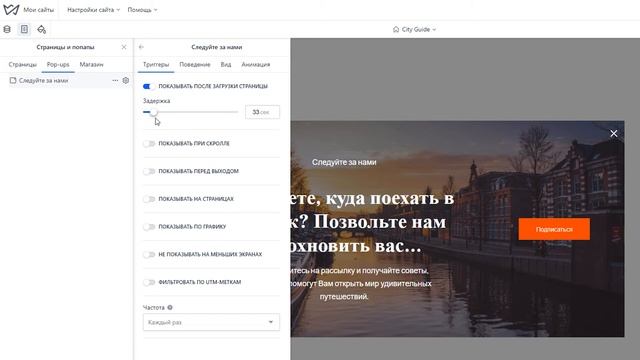The width and height of the screenshot is (640, 360).
Task: Enable Показывать при скролле switch
Action: click(x=149, y=143)
